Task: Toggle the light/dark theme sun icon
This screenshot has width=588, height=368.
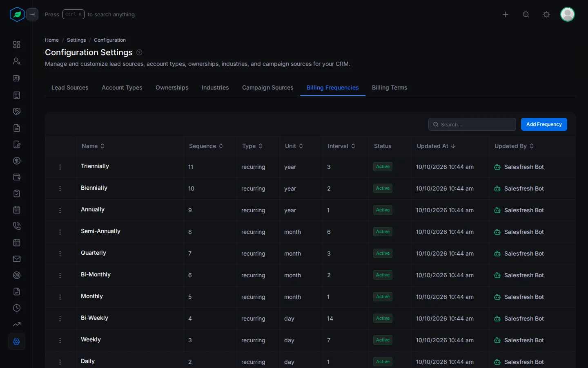Action: 546,15
